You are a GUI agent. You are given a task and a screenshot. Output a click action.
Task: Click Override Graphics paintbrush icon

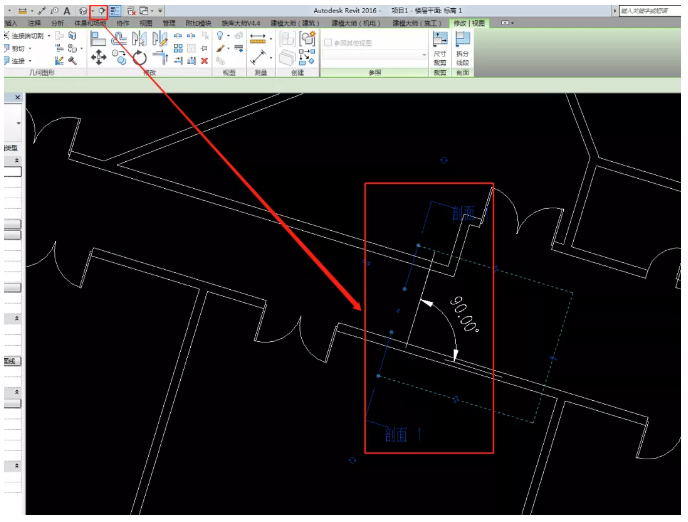point(220,48)
